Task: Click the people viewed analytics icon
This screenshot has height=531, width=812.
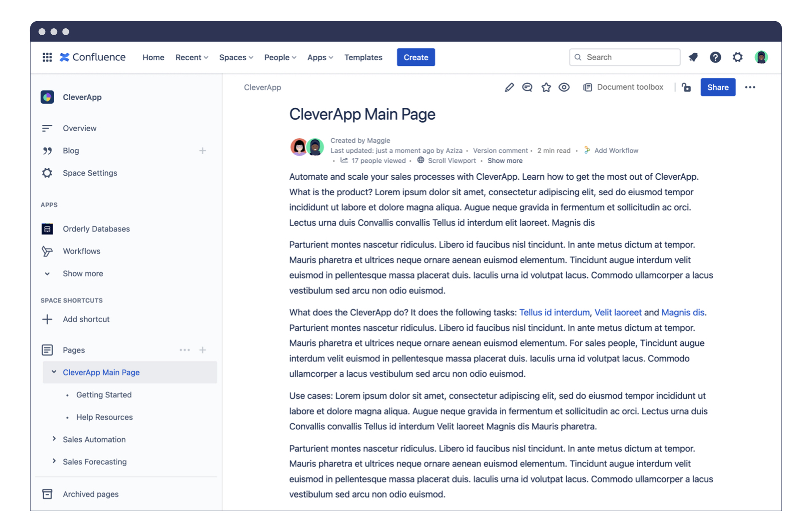Action: coord(344,160)
